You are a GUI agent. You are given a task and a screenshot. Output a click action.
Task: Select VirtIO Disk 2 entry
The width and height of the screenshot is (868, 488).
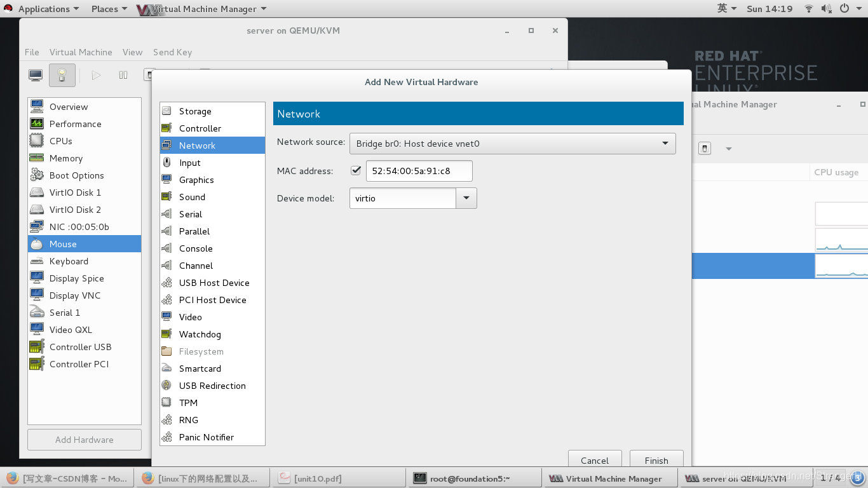pyautogui.click(x=85, y=210)
